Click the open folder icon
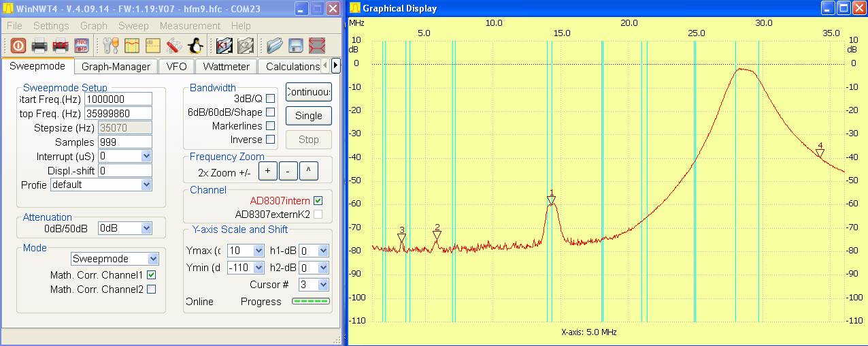868x346 pixels. tap(275, 46)
